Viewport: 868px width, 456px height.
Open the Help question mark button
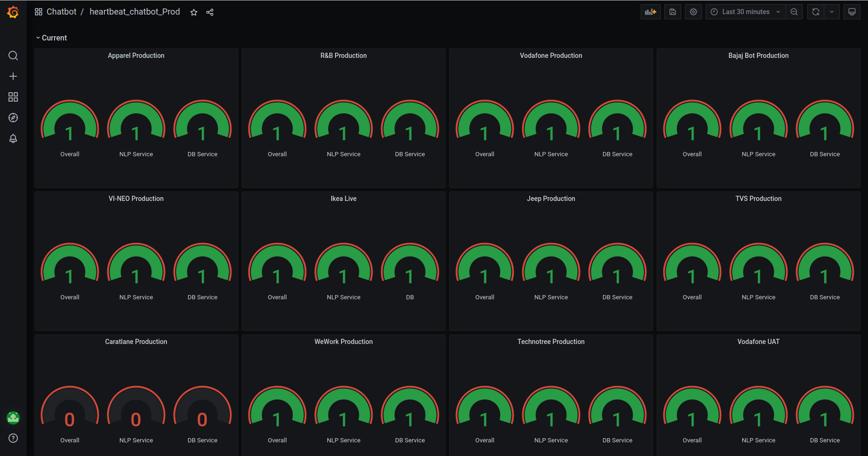pyautogui.click(x=13, y=438)
